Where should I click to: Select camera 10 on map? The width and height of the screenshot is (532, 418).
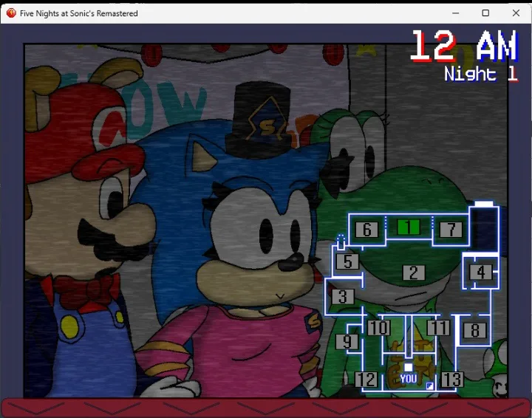(379, 328)
